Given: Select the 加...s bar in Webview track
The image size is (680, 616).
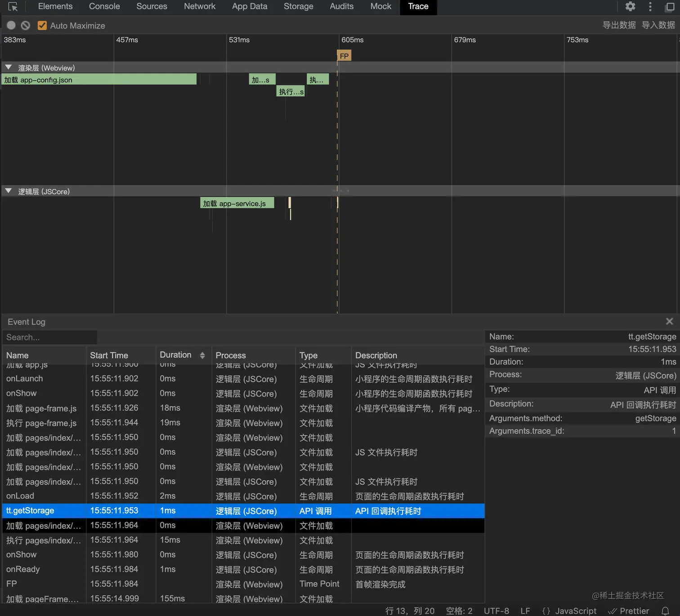Looking at the screenshot, I should point(262,80).
